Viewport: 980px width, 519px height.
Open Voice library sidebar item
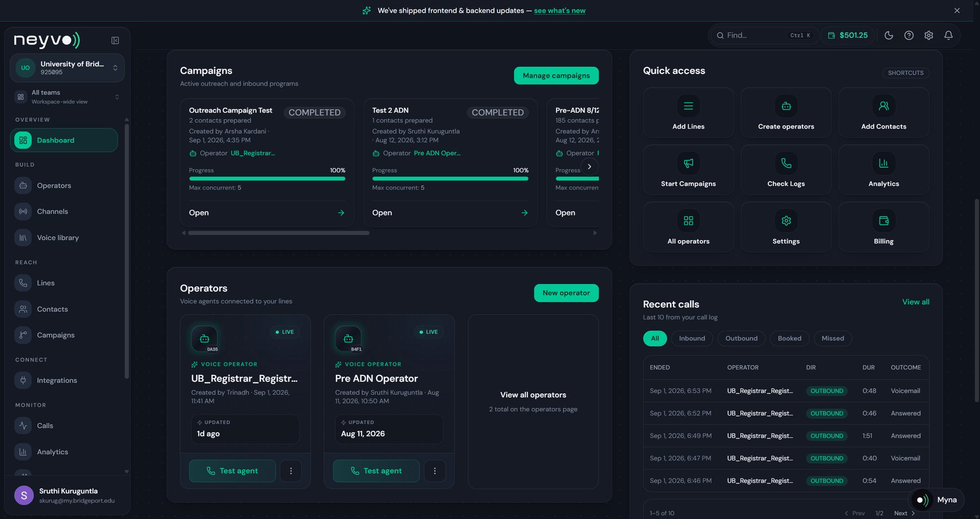click(x=64, y=238)
